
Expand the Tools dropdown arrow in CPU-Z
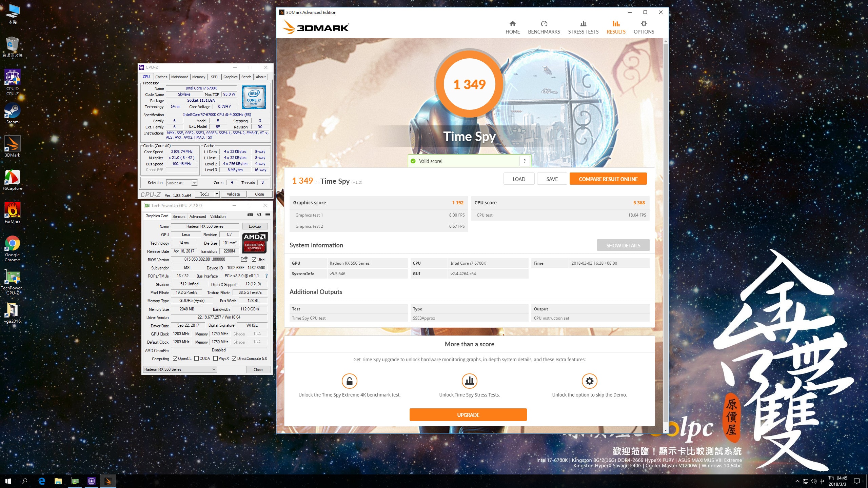tap(217, 194)
